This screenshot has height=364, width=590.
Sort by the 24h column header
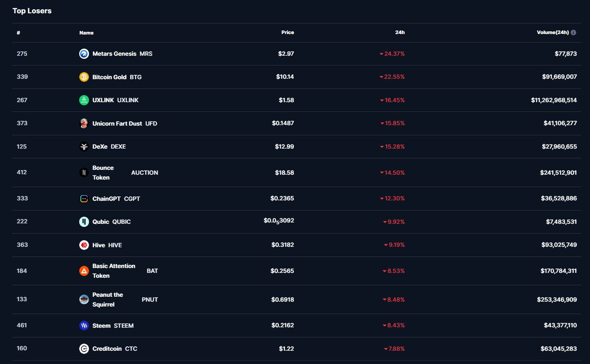click(x=400, y=33)
